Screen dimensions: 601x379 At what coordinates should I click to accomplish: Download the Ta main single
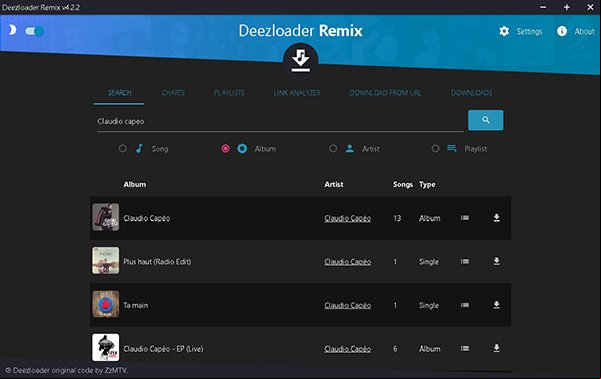496,305
